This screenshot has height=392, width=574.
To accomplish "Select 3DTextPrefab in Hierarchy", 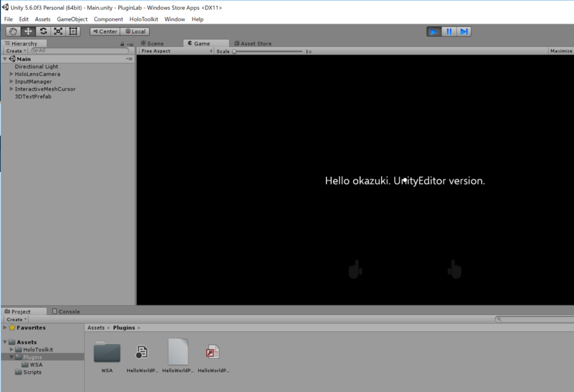I will click(x=33, y=96).
